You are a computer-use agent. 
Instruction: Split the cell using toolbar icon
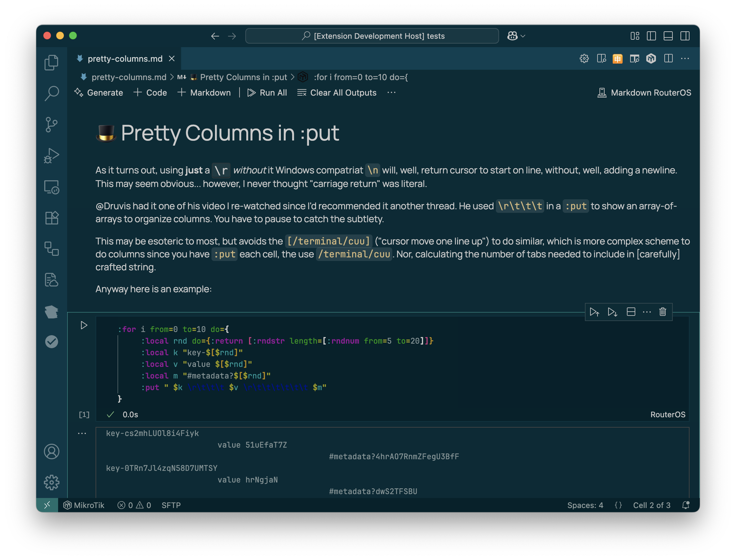pos(631,312)
